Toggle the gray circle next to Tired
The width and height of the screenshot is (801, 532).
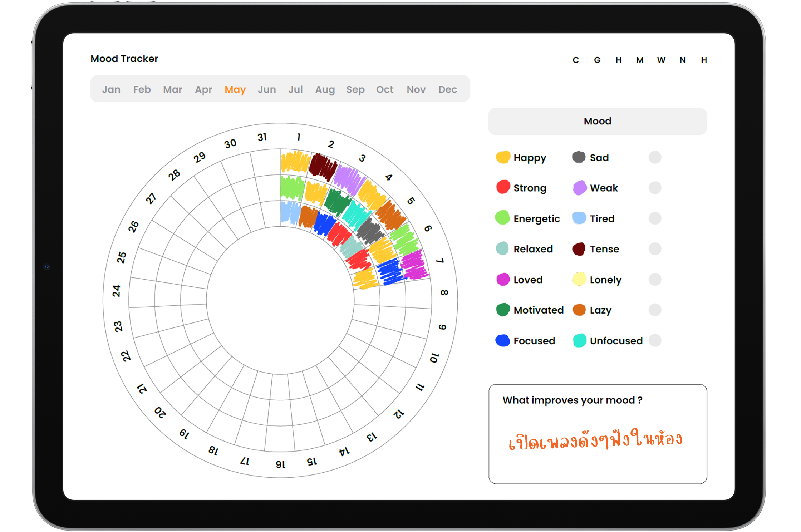[655, 218]
